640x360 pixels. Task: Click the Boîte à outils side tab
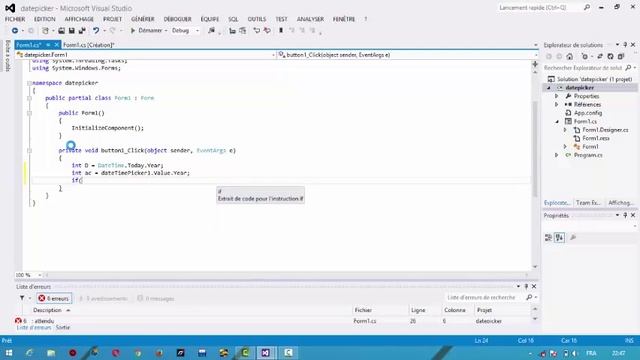point(7,56)
